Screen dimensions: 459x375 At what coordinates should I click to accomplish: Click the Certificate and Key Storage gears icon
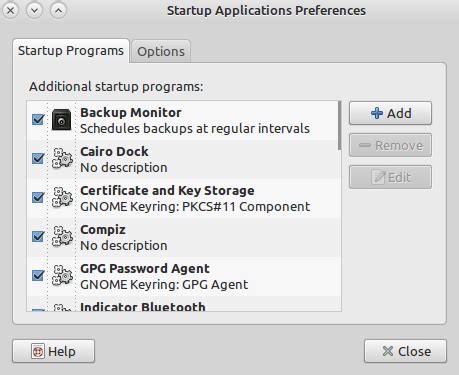[62, 197]
